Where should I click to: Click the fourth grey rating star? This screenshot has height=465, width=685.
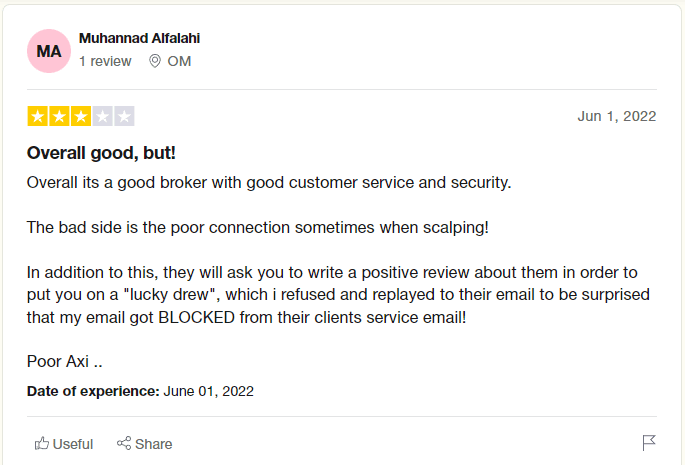coord(103,116)
